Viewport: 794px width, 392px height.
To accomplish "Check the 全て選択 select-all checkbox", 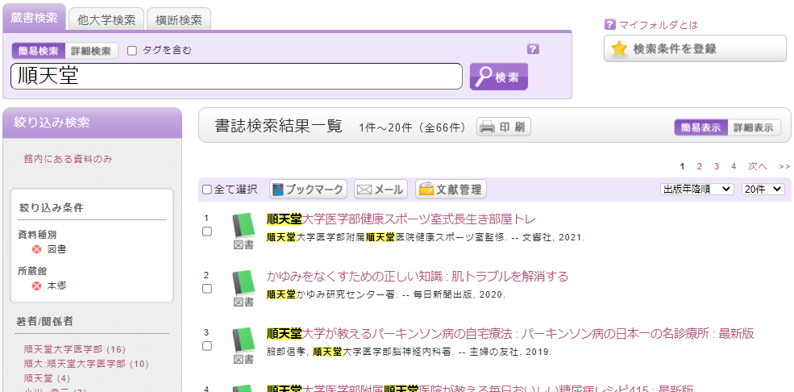I will coord(207,189).
